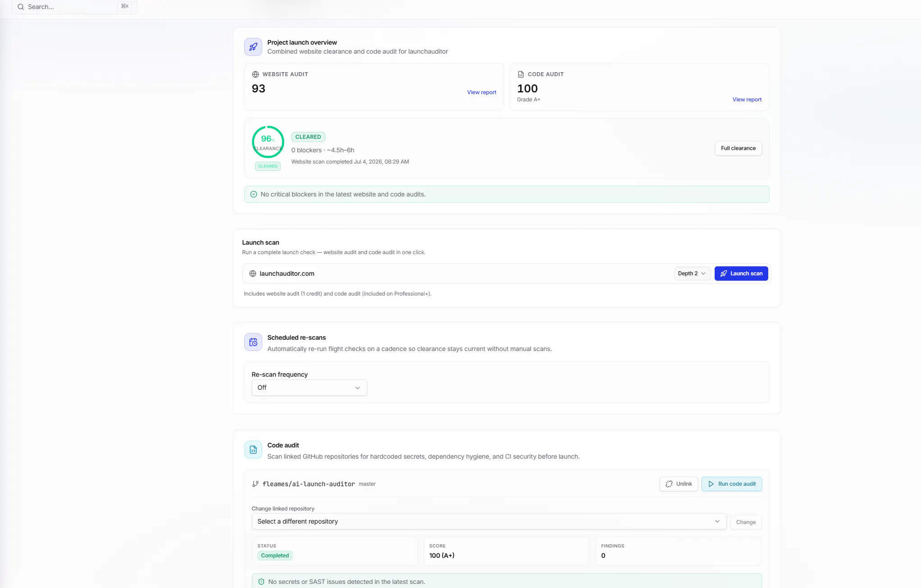Click the Website Audit score 93

pyautogui.click(x=259, y=88)
